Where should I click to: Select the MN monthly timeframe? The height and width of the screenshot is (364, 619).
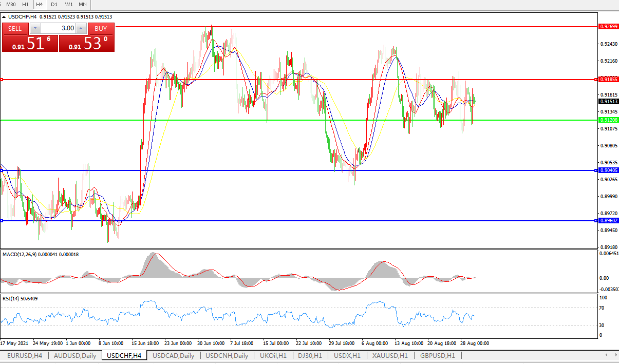[x=83, y=4]
